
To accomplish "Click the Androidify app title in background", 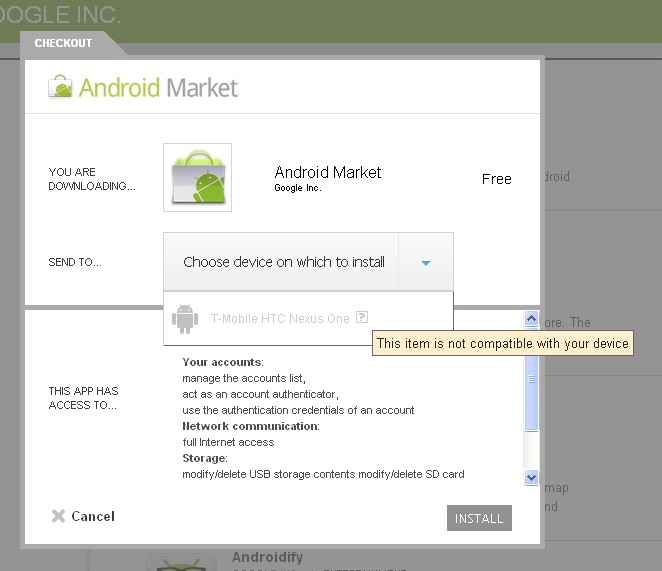I will pos(267,557).
